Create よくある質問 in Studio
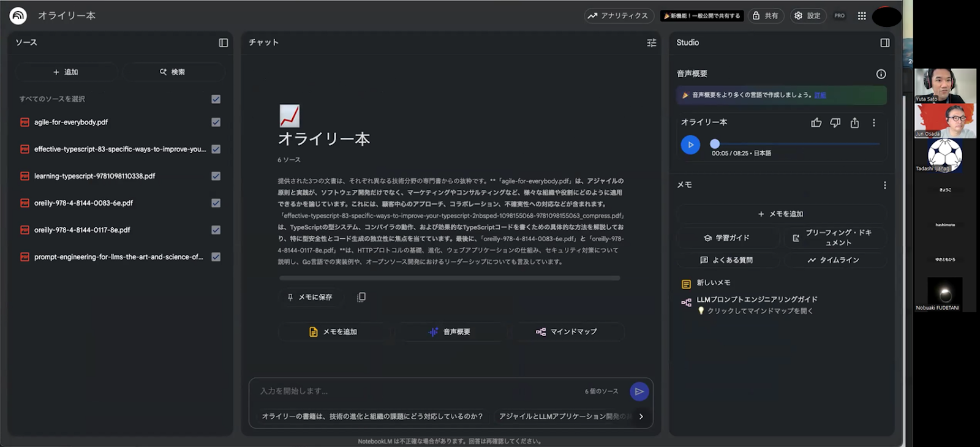The height and width of the screenshot is (447, 980). 727,260
